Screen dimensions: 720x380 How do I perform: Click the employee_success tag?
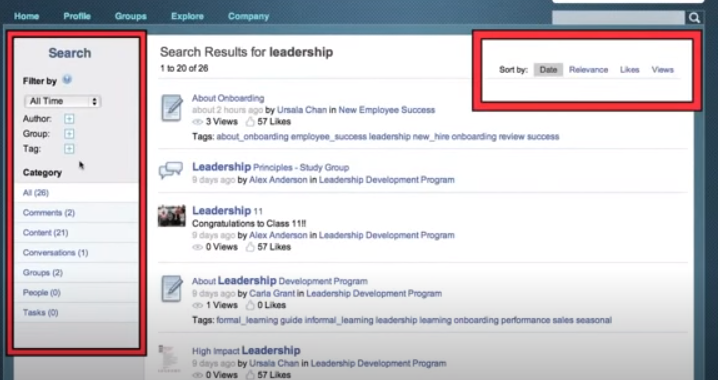tap(328, 137)
